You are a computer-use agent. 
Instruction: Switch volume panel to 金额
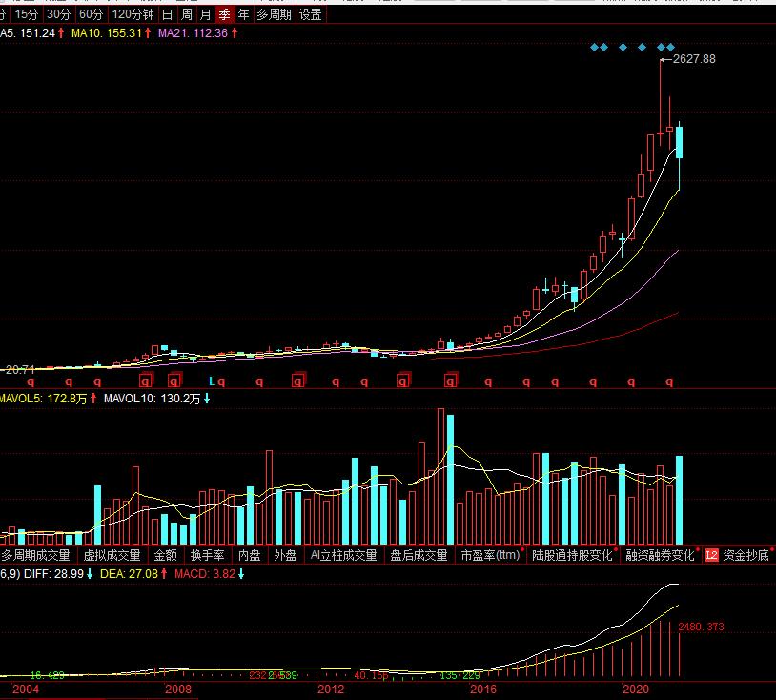click(165, 555)
